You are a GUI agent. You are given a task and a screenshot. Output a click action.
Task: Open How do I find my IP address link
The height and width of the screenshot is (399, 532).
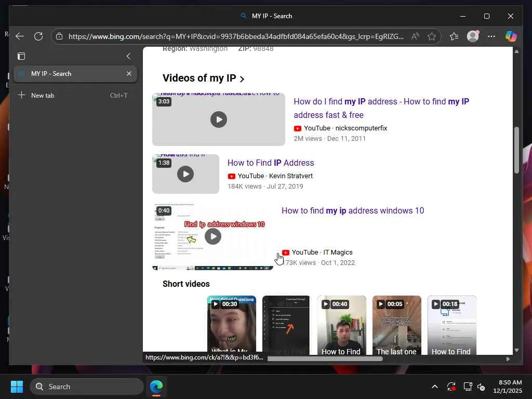381,108
